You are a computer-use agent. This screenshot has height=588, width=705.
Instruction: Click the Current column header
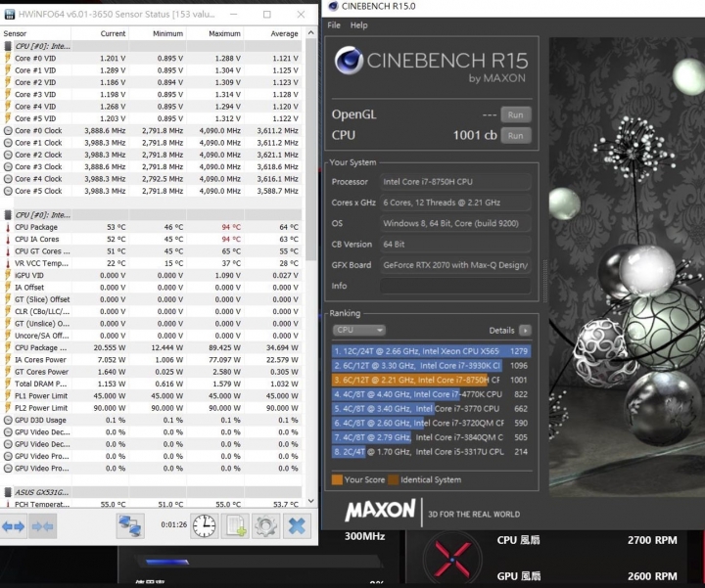100,33
